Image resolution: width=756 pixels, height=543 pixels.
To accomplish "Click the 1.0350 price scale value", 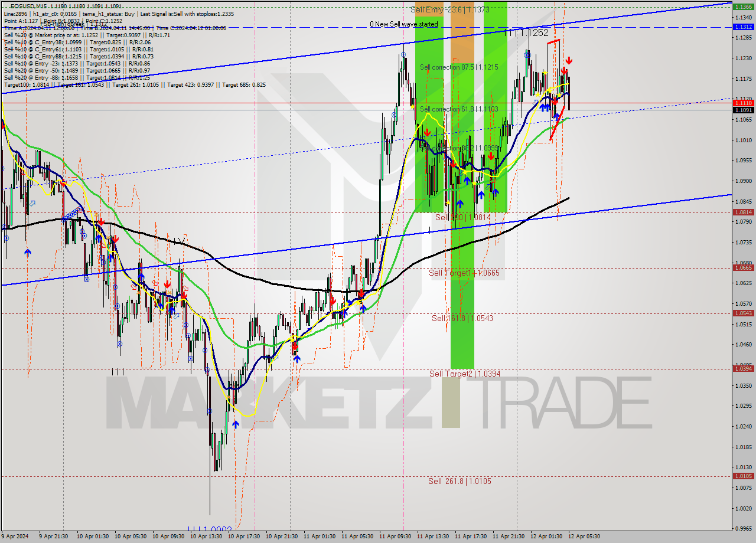I will tap(742, 385).
